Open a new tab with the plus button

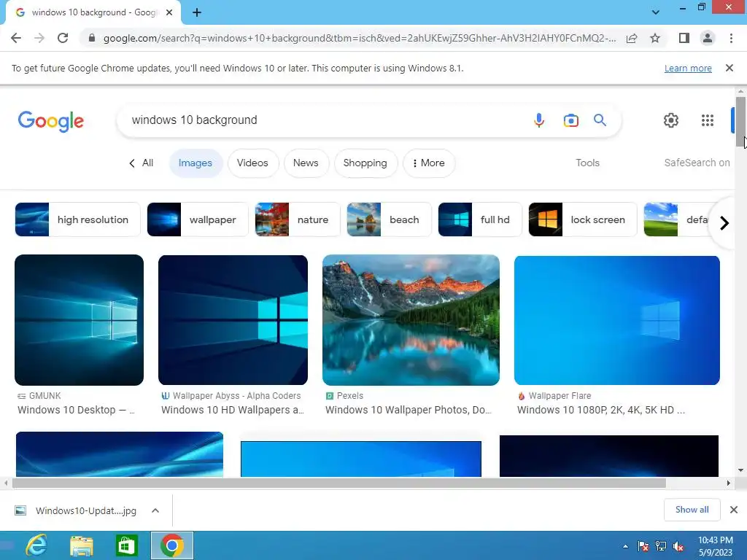point(197,12)
